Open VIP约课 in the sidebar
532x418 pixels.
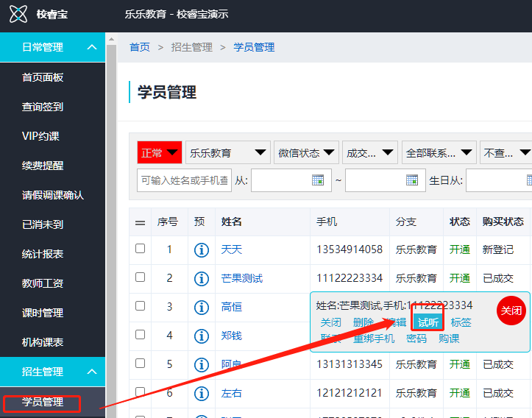40,136
